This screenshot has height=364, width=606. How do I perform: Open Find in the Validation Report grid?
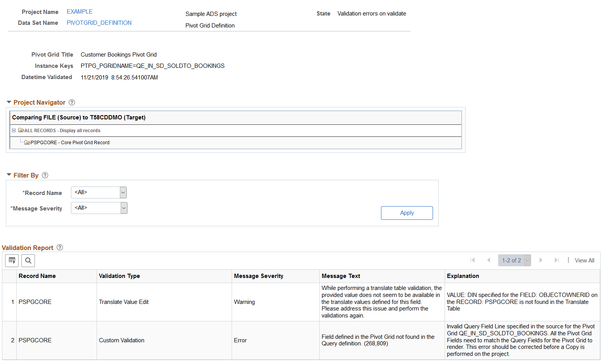pos(28,260)
